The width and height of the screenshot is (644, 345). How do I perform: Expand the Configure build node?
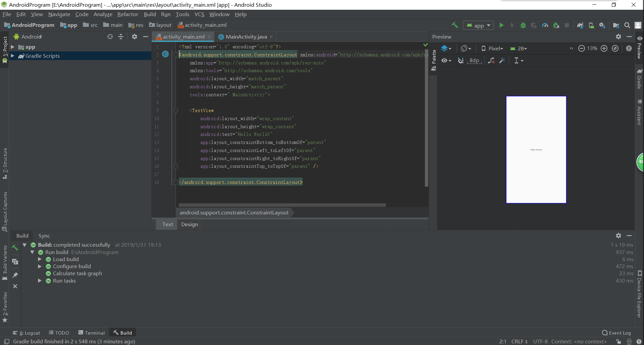pos(40,266)
